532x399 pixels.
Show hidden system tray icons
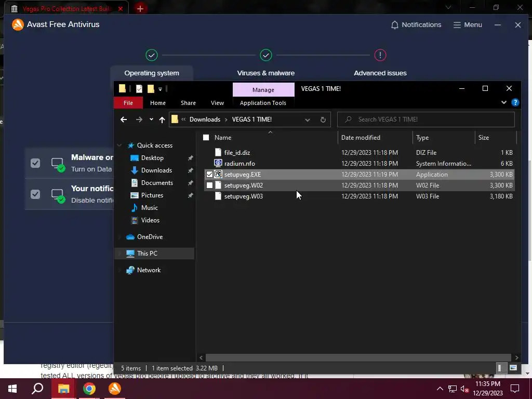click(440, 389)
